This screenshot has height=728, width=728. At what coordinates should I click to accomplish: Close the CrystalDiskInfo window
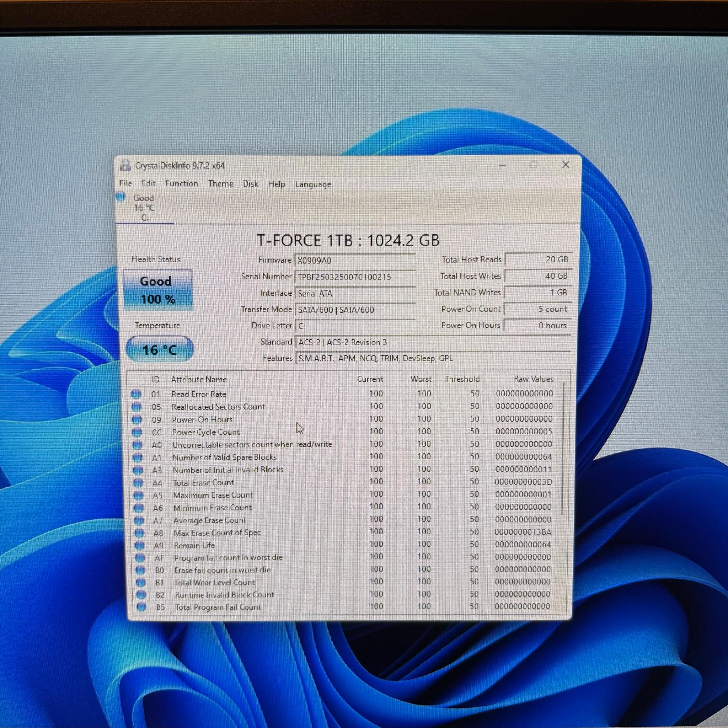(x=566, y=165)
